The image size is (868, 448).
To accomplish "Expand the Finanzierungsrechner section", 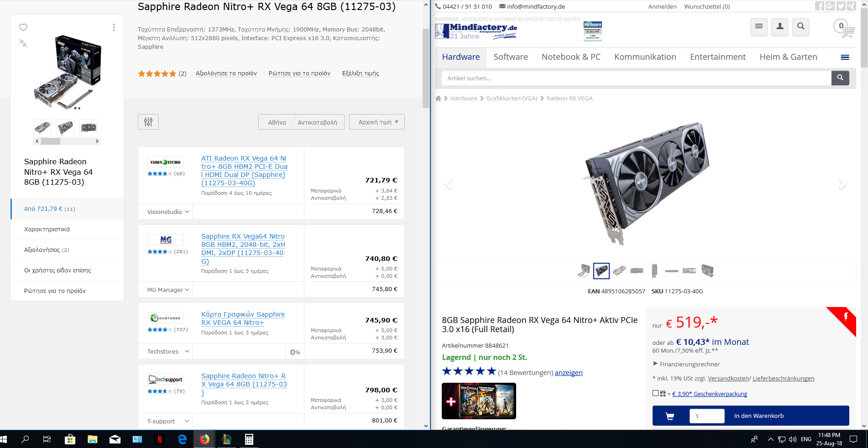I will point(686,364).
